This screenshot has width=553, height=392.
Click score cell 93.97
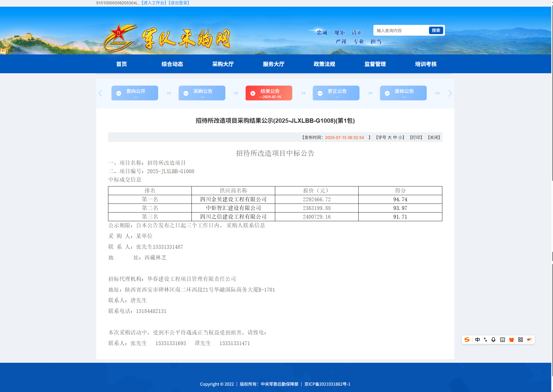pos(400,208)
